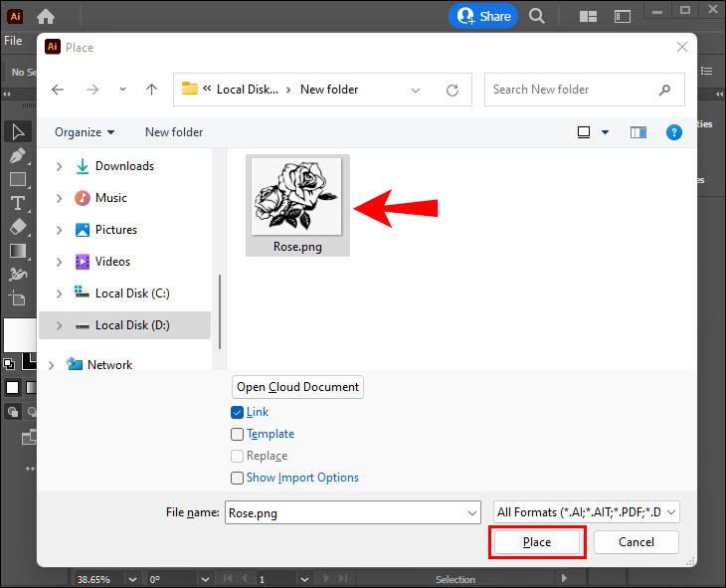Open the rotation 0° dropdown

point(205,579)
